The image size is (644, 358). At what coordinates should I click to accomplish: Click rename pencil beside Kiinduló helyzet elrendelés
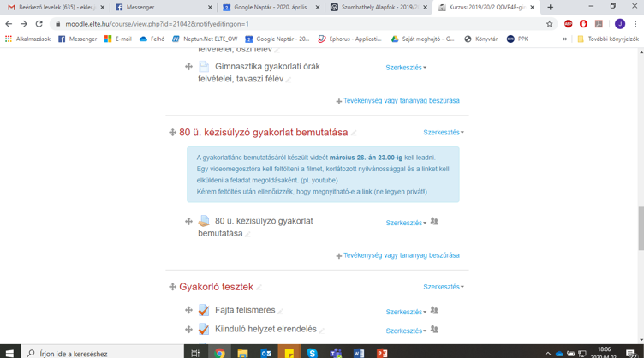click(322, 330)
